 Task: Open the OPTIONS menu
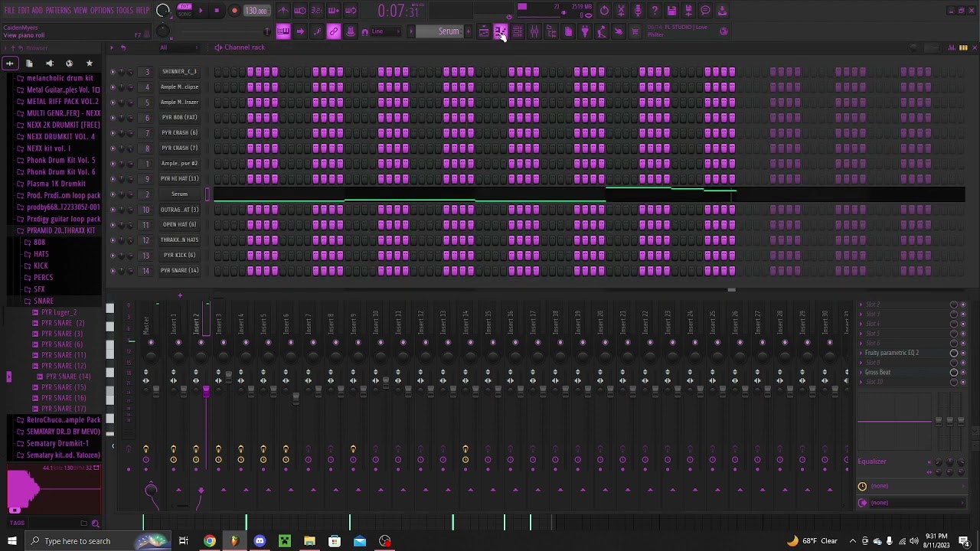click(x=102, y=11)
